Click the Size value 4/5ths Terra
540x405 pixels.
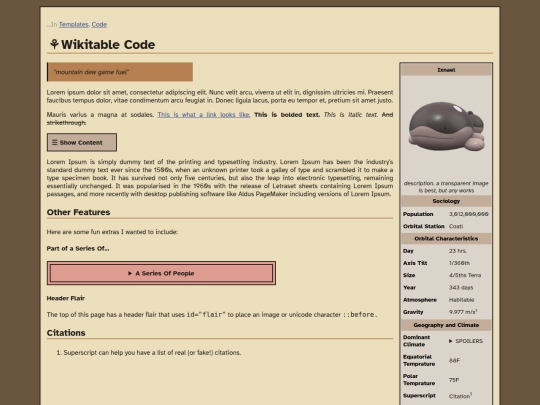click(465, 276)
